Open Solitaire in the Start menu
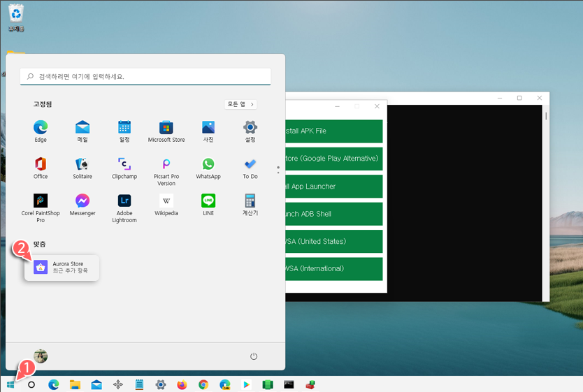This screenshot has height=392, width=583. tap(82, 168)
